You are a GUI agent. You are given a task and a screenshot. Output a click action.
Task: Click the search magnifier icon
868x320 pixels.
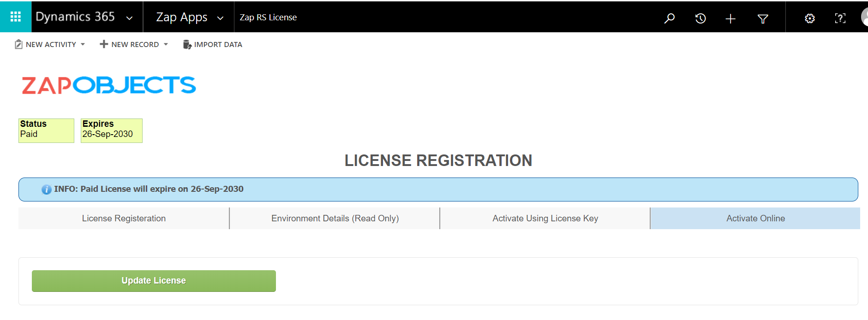669,18
